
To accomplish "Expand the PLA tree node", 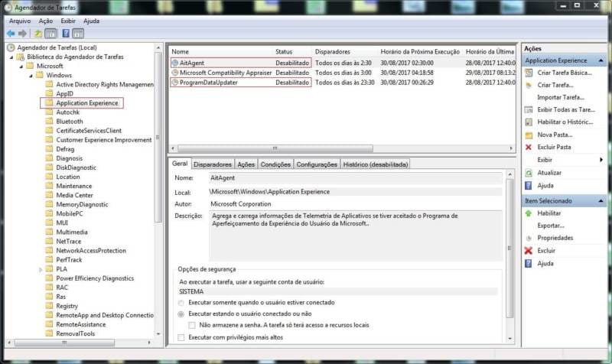I will tap(41, 269).
